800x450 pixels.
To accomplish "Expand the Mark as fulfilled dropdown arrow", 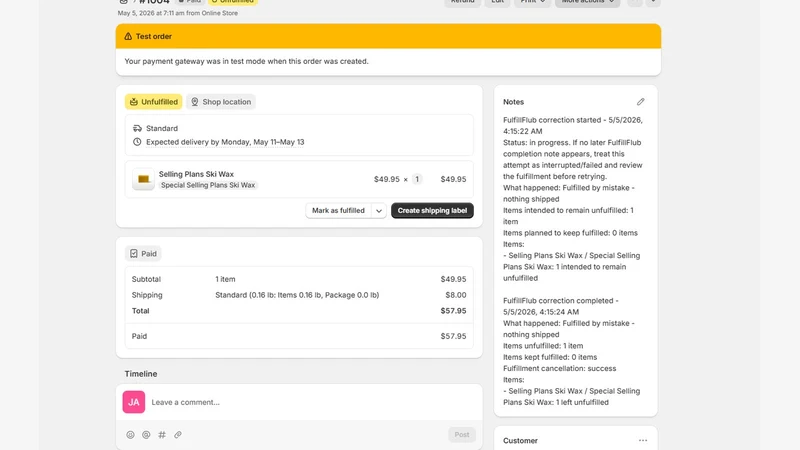I will coord(379,211).
